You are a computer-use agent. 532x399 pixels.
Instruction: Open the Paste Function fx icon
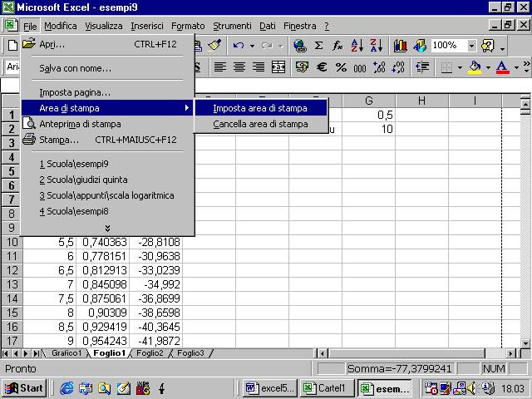click(337, 45)
